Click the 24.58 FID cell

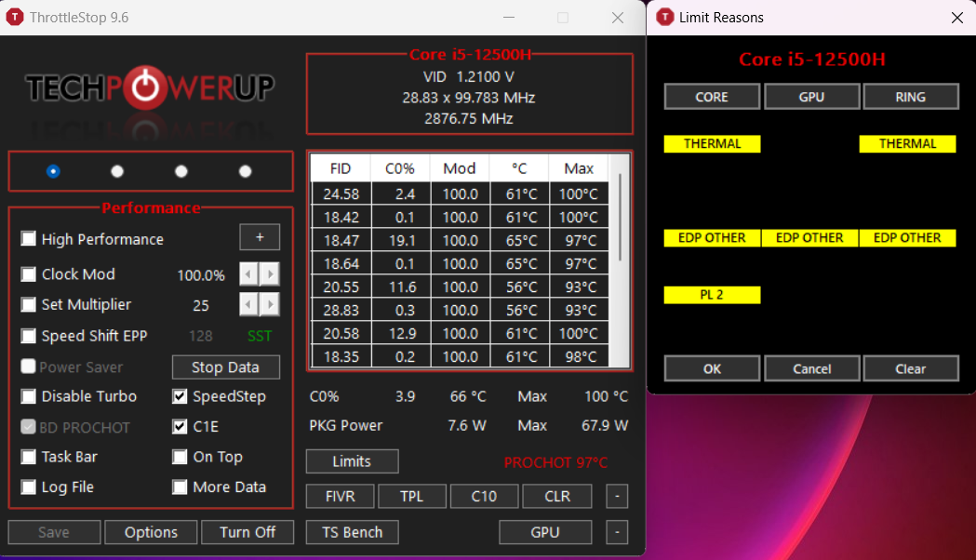[341, 194]
